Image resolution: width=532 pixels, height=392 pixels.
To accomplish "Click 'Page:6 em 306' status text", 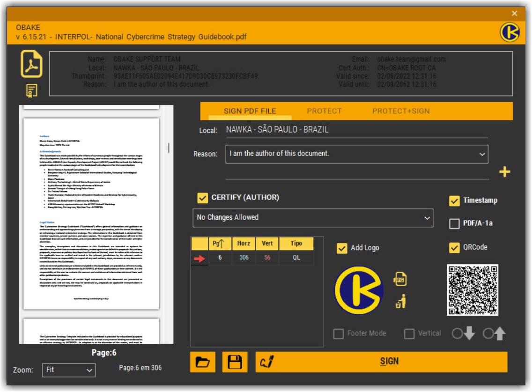I will [140, 368].
